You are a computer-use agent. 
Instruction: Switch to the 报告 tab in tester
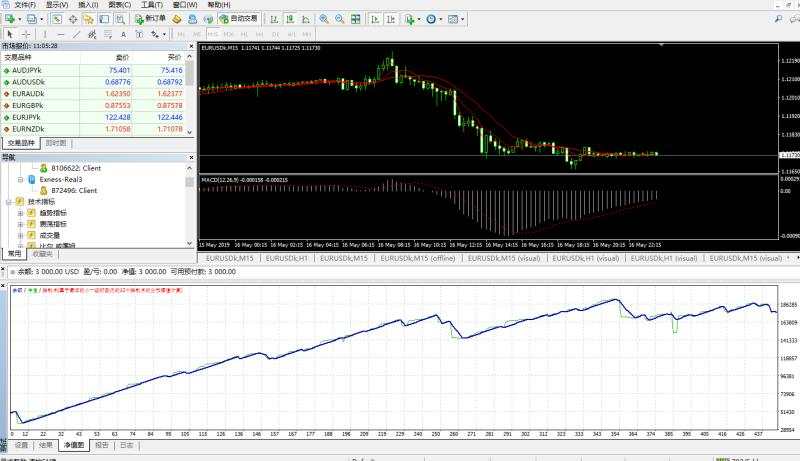[x=102, y=445]
